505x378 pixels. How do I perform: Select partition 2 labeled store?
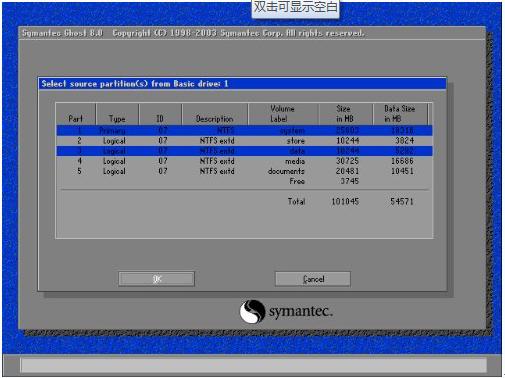point(244,141)
